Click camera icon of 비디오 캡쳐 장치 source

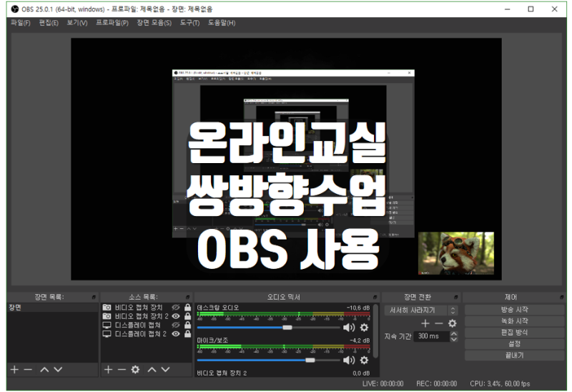[107, 308]
